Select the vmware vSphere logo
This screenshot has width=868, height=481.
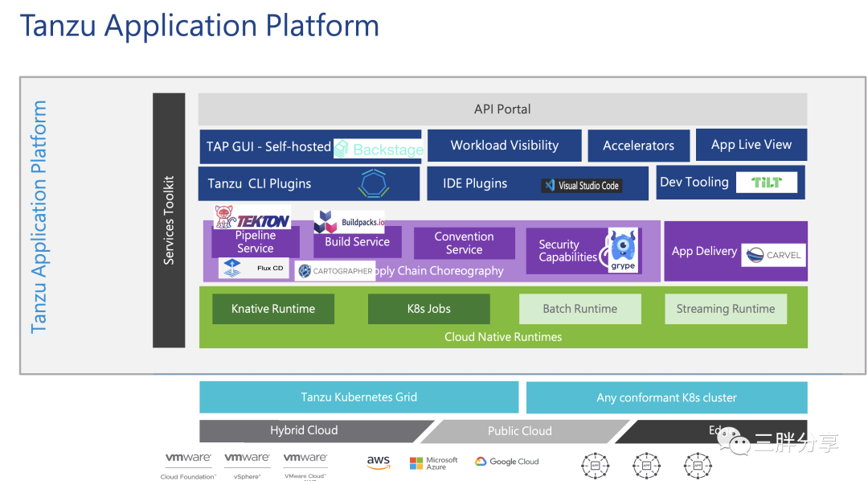coord(247,466)
